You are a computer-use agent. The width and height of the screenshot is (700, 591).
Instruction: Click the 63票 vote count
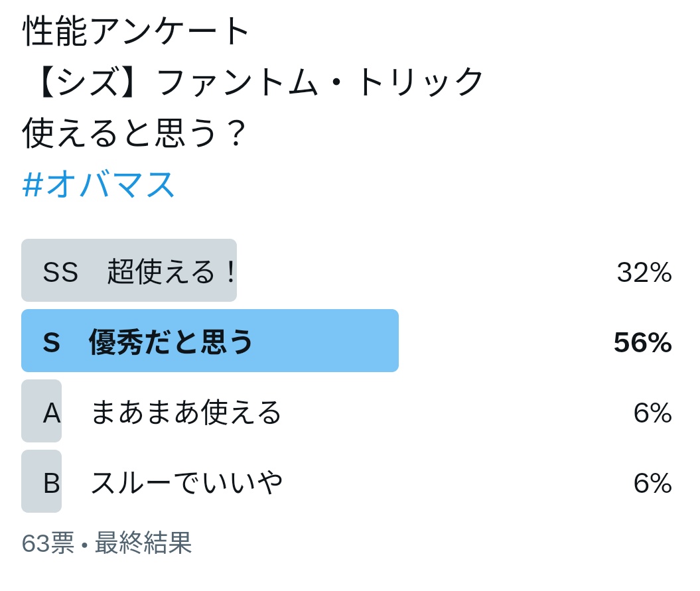click(x=47, y=543)
